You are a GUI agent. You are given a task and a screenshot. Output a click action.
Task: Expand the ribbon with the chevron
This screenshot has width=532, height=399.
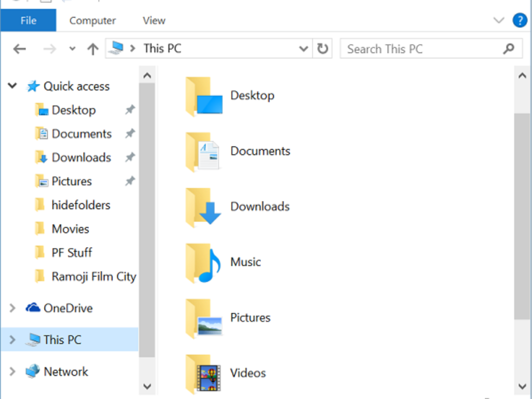tap(499, 20)
